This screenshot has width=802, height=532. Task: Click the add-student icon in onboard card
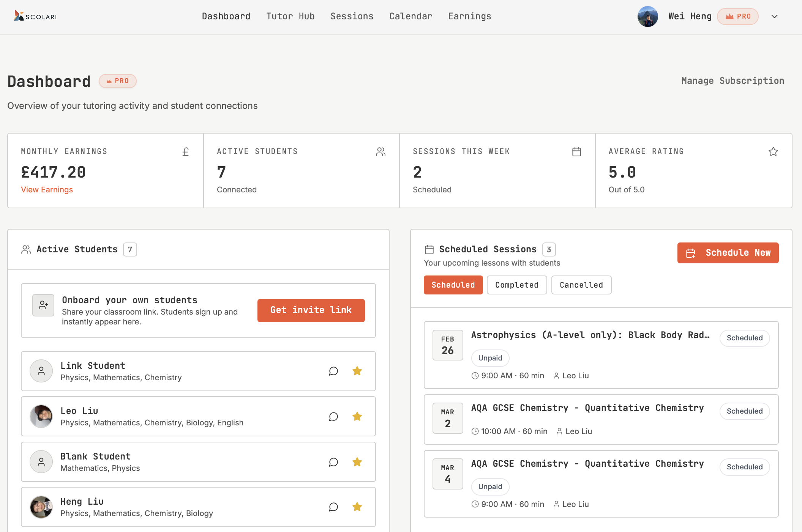43,305
